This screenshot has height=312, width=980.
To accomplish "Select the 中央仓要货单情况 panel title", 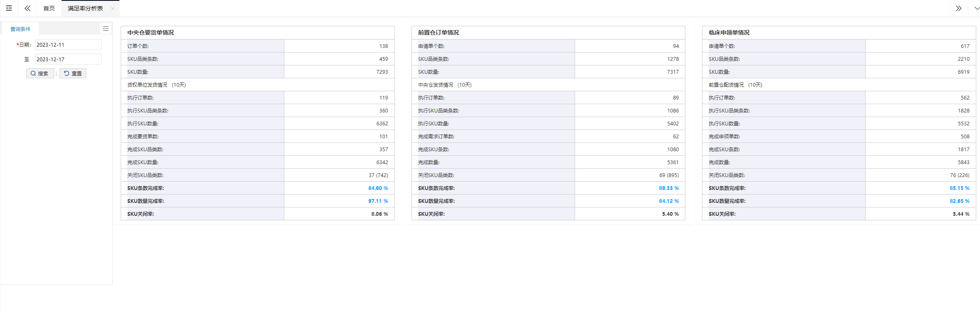I will click(x=151, y=32).
